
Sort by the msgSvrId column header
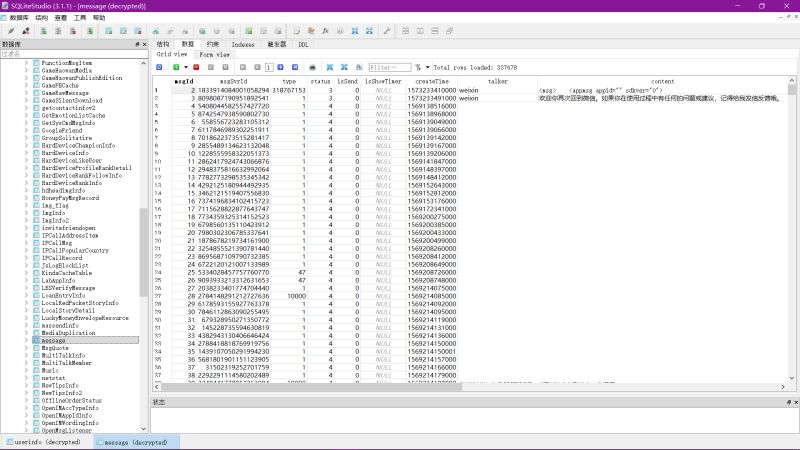click(x=234, y=81)
